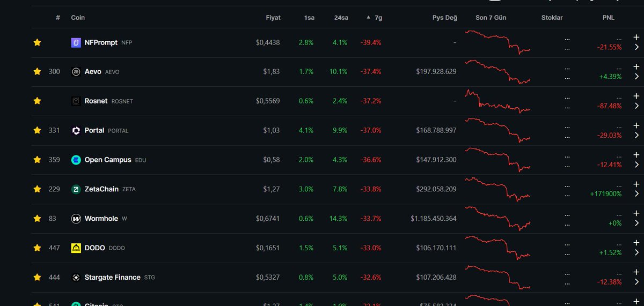Viewport: 644px width, 306px height.
Task: Add a transaction with DODO plus icon
Action: click(636, 243)
